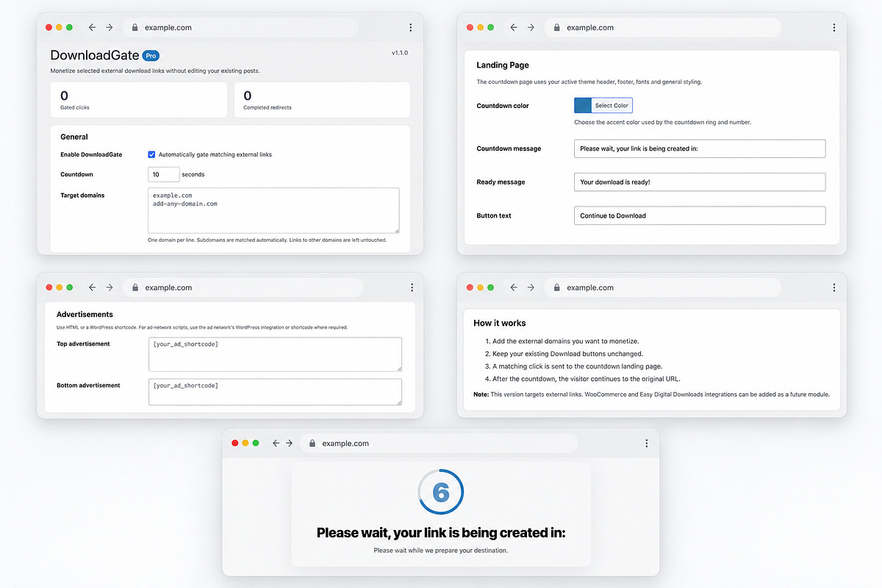The height and width of the screenshot is (588, 882).
Task: Click the 'General' section heading
Action: pyautogui.click(x=74, y=137)
